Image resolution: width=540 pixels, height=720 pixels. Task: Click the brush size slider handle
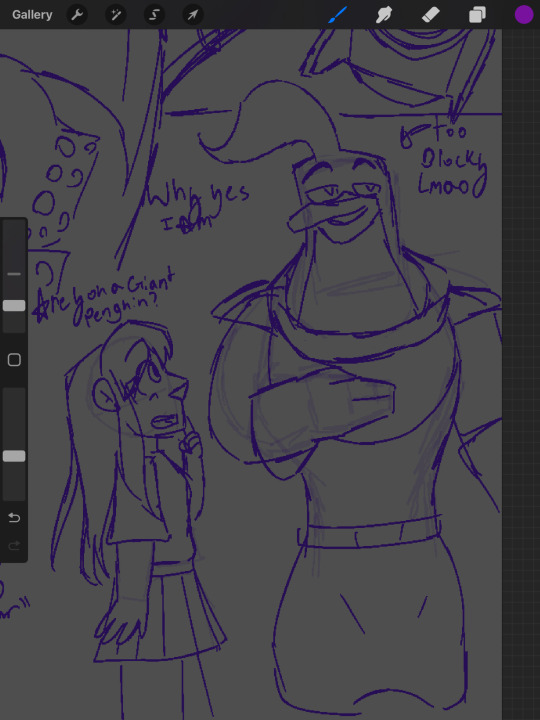[x=14, y=306]
